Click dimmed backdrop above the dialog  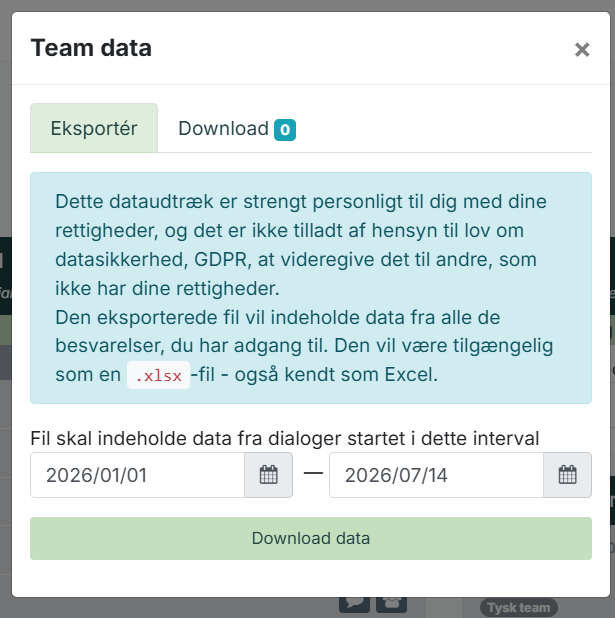308,5
